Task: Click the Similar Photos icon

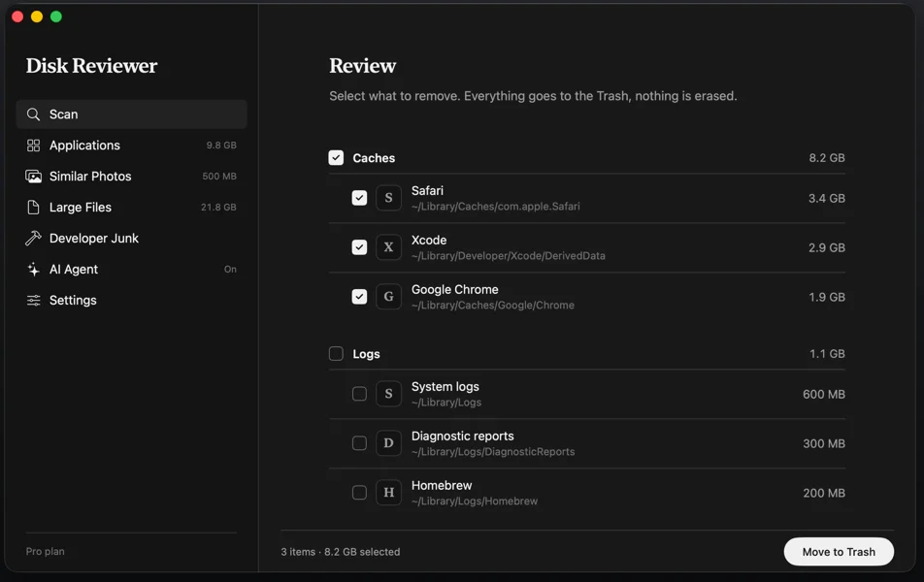Action: tap(34, 177)
